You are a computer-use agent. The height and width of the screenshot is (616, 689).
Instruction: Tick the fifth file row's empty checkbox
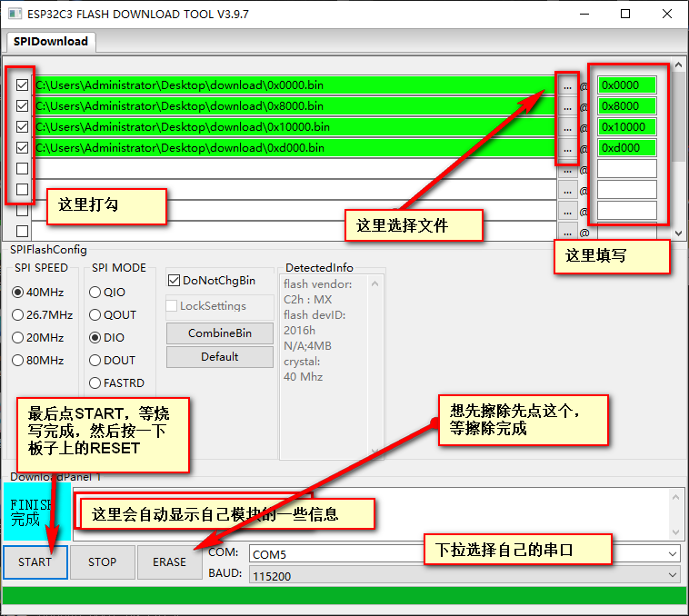pyautogui.click(x=22, y=169)
